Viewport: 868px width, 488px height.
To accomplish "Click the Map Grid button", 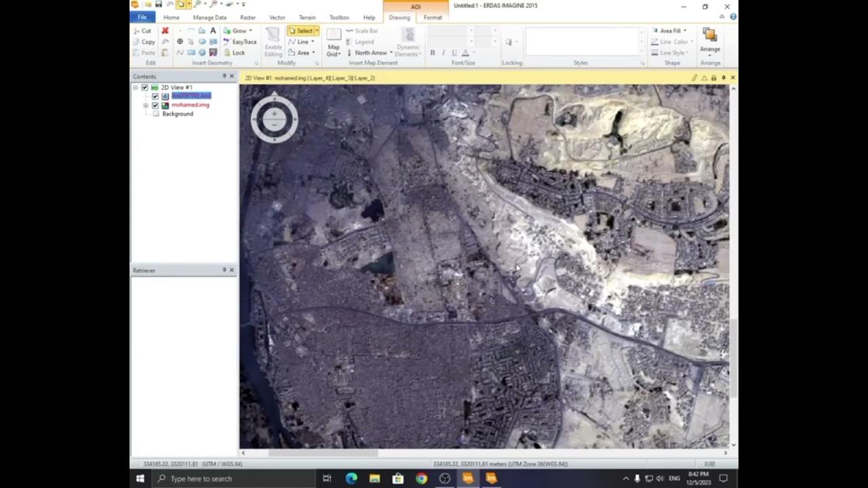I will [x=333, y=42].
